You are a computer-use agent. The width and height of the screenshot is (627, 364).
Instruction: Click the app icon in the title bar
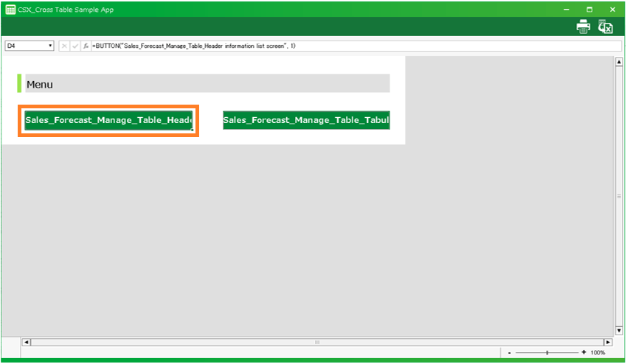[10, 9]
